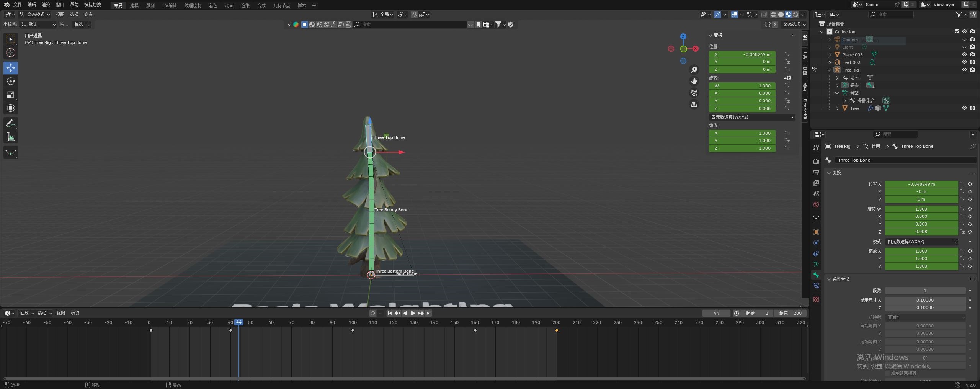Select the Scale tool in the left toolbar

(x=11, y=95)
